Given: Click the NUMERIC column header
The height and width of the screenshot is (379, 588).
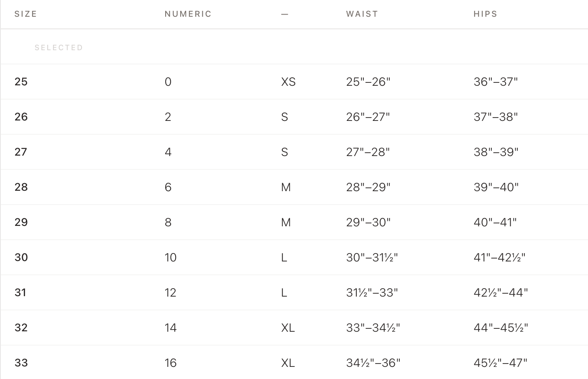Looking at the screenshot, I should [x=188, y=14].
